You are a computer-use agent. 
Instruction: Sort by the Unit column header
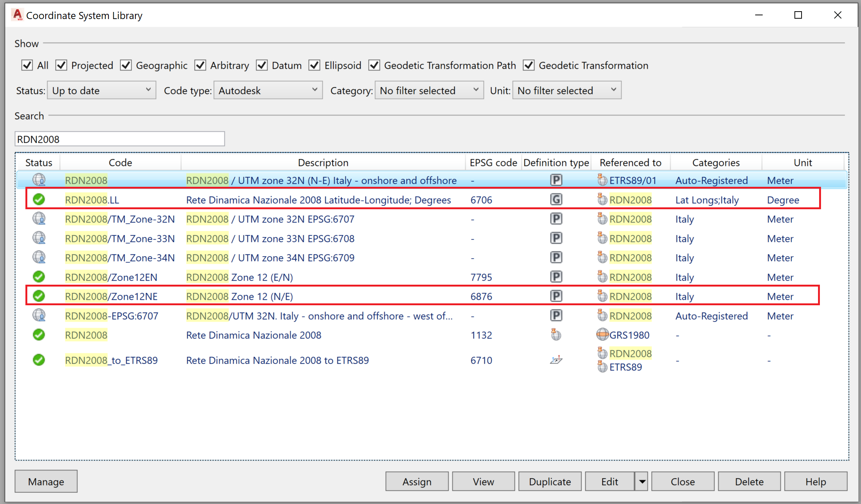click(803, 163)
